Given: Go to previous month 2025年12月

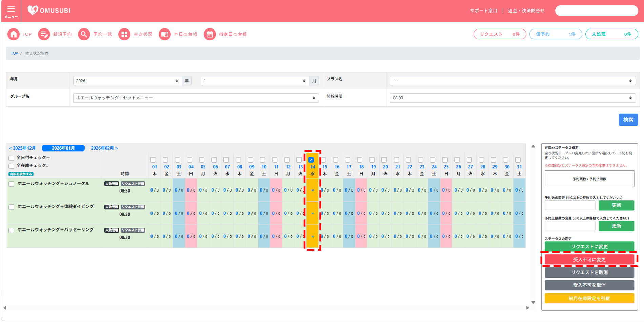Looking at the screenshot, I should [x=22, y=148].
